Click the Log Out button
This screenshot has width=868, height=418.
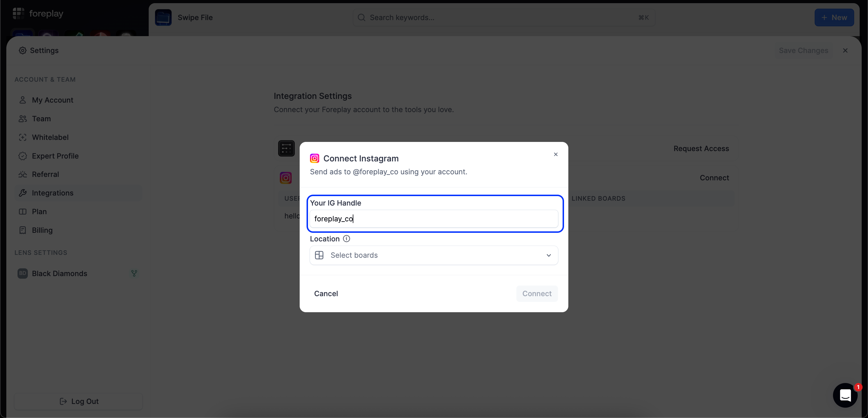coord(78,401)
